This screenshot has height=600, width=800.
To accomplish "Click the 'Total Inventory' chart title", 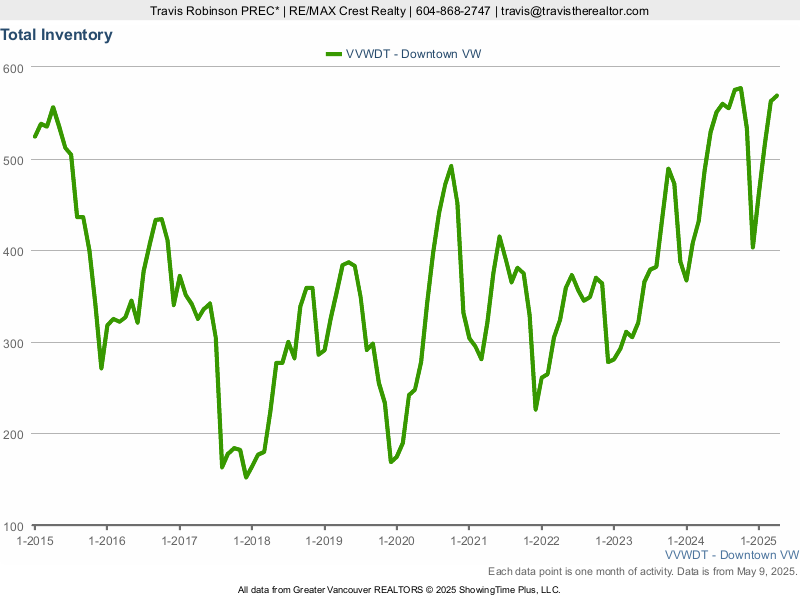I will pyautogui.click(x=56, y=35).
